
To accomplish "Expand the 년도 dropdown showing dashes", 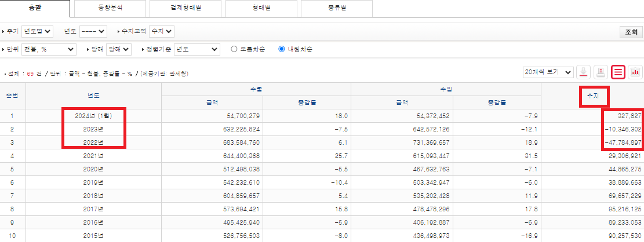I will [x=93, y=31].
